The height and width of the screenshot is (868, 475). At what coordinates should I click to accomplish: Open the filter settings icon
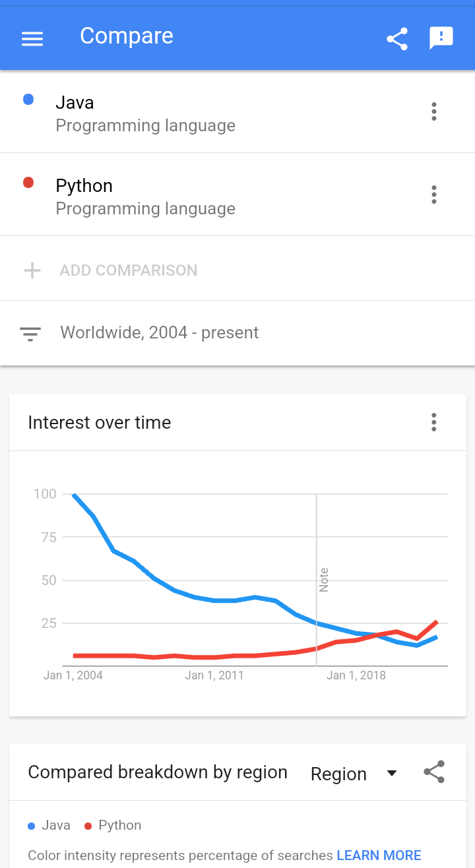point(30,333)
